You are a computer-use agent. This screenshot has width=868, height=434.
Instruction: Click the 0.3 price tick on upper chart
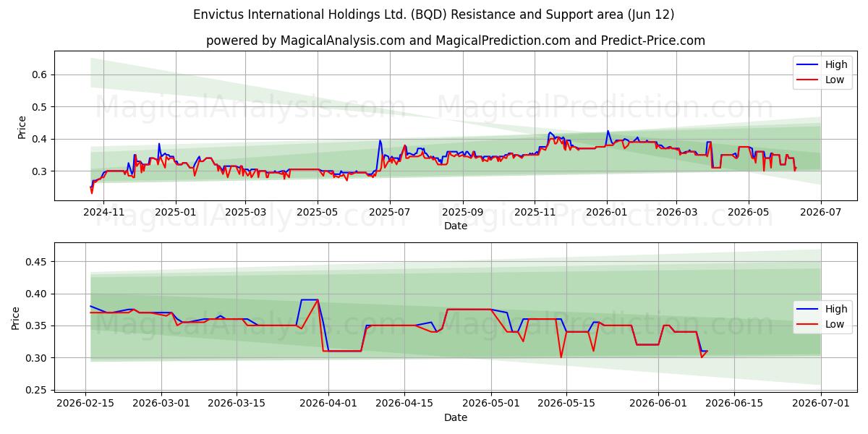[x=40, y=171]
